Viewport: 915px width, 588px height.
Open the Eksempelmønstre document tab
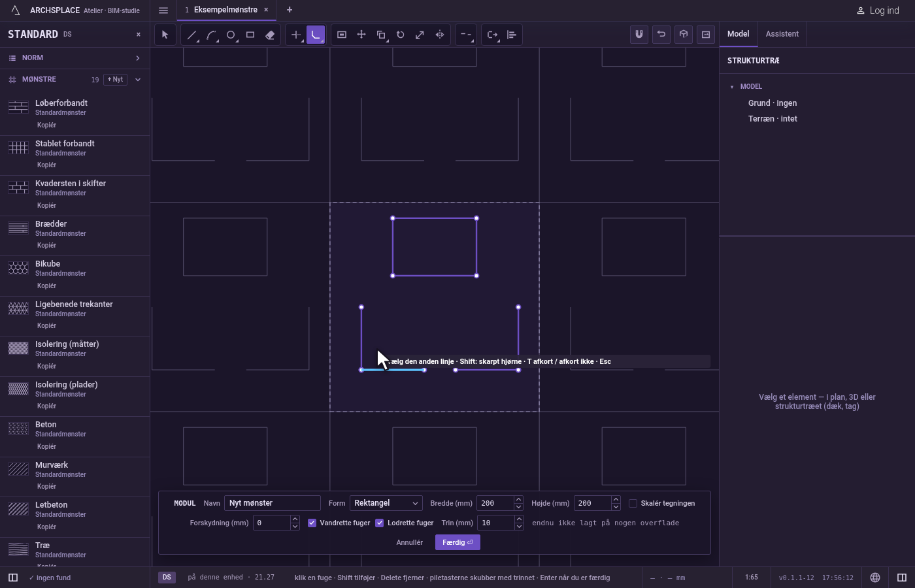click(x=225, y=10)
